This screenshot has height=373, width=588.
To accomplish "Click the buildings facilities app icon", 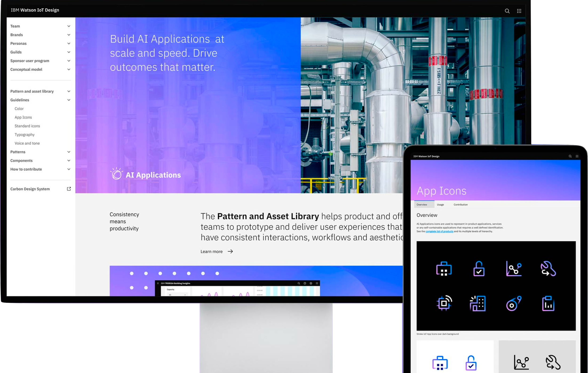I will pyautogui.click(x=478, y=303).
